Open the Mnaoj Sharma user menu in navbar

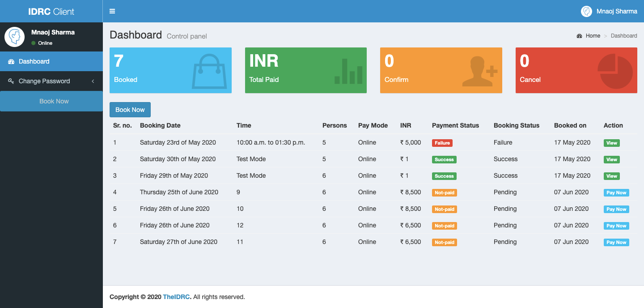(x=616, y=11)
